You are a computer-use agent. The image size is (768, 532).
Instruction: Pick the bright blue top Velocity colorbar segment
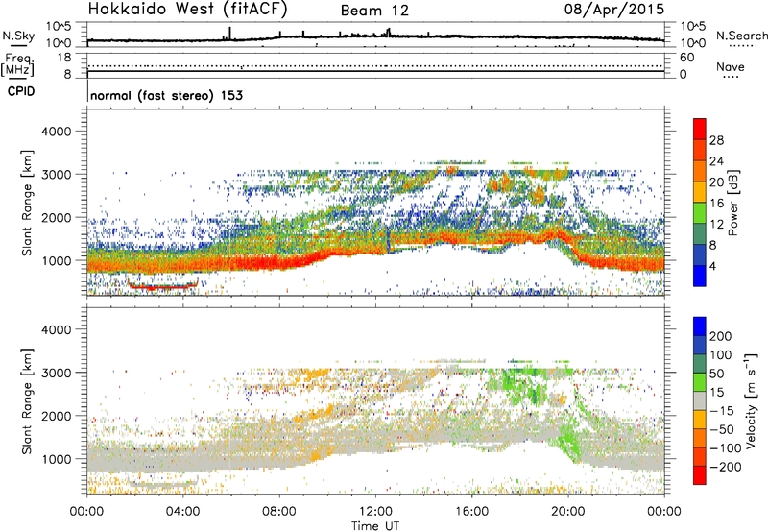(700, 326)
